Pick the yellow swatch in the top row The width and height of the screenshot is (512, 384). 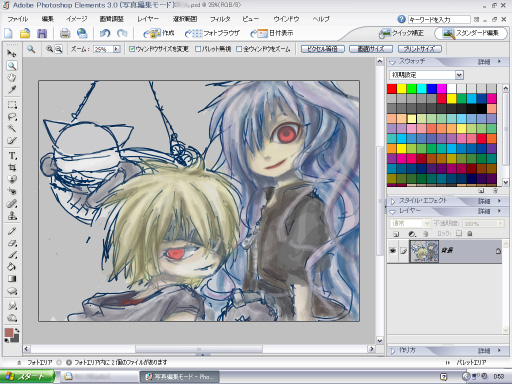click(x=402, y=89)
